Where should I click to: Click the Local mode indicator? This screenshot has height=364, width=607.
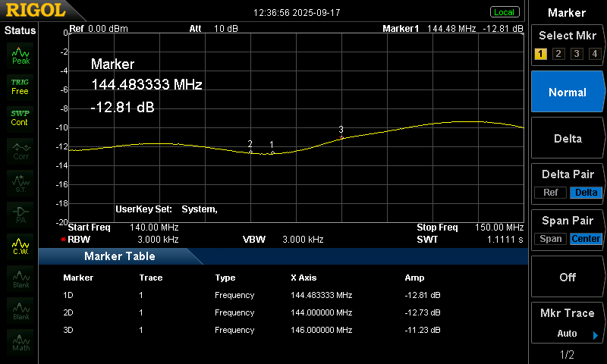504,12
